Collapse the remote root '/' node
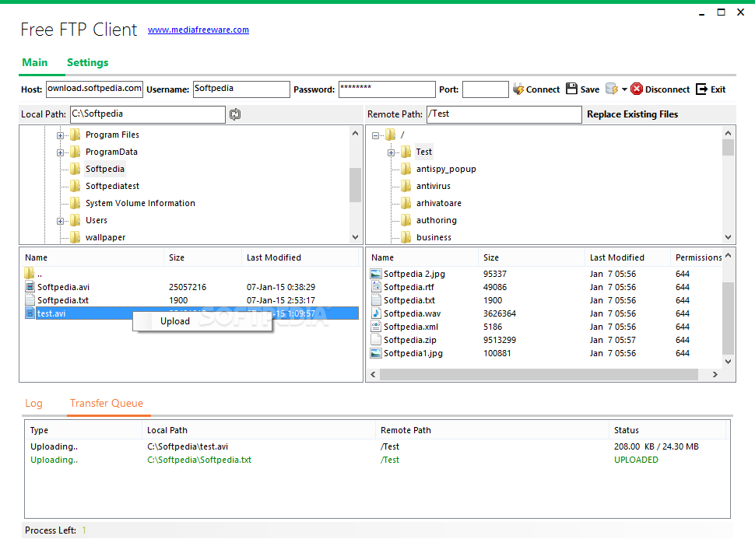 pyautogui.click(x=375, y=135)
